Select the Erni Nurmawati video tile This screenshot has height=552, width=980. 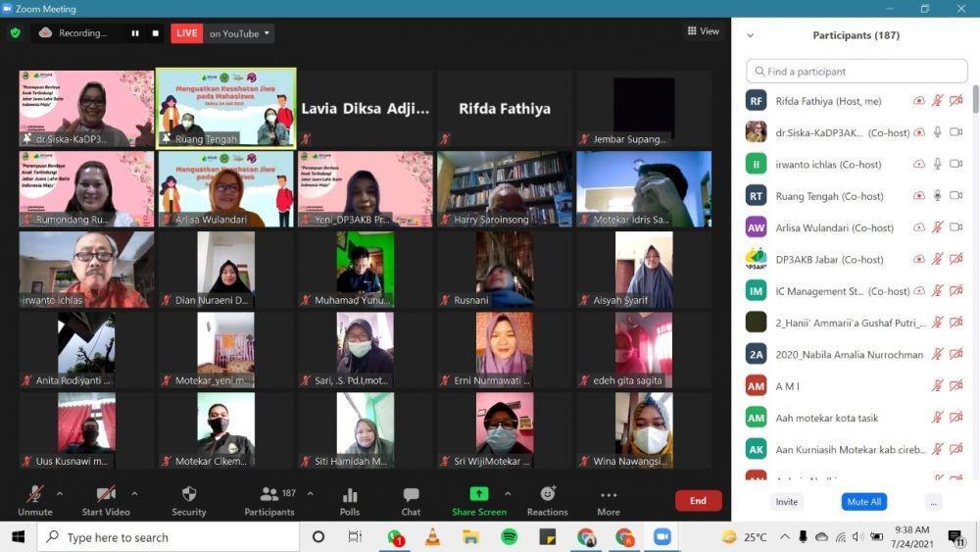[x=505, y=350]
